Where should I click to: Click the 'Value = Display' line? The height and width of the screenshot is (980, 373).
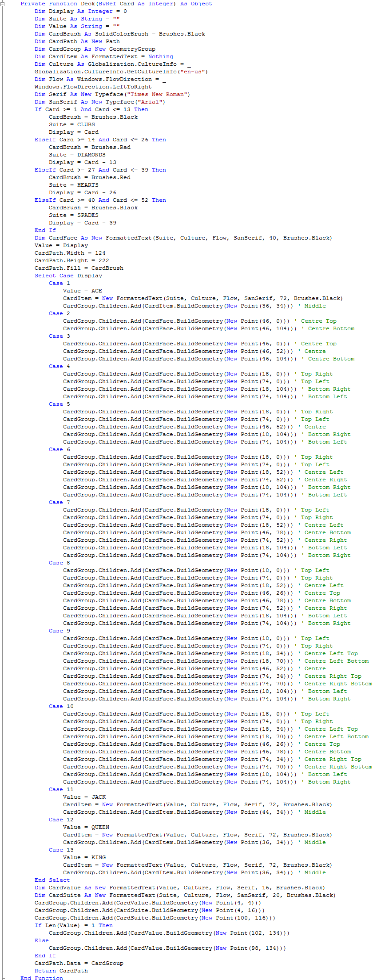click(x=61, y=245)
